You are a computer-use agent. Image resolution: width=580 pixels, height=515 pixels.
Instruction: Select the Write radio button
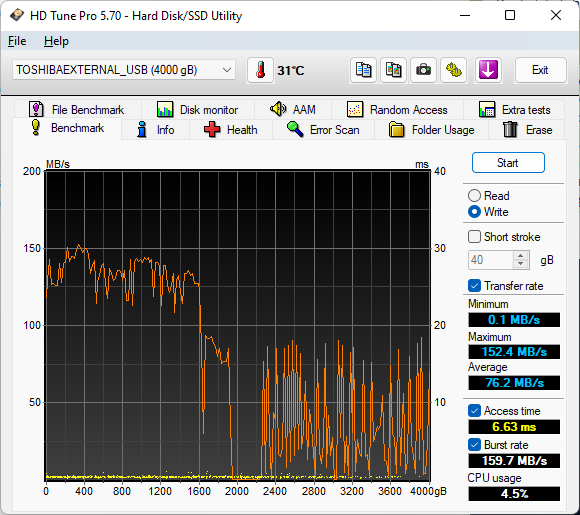click(x=474, y=212)
